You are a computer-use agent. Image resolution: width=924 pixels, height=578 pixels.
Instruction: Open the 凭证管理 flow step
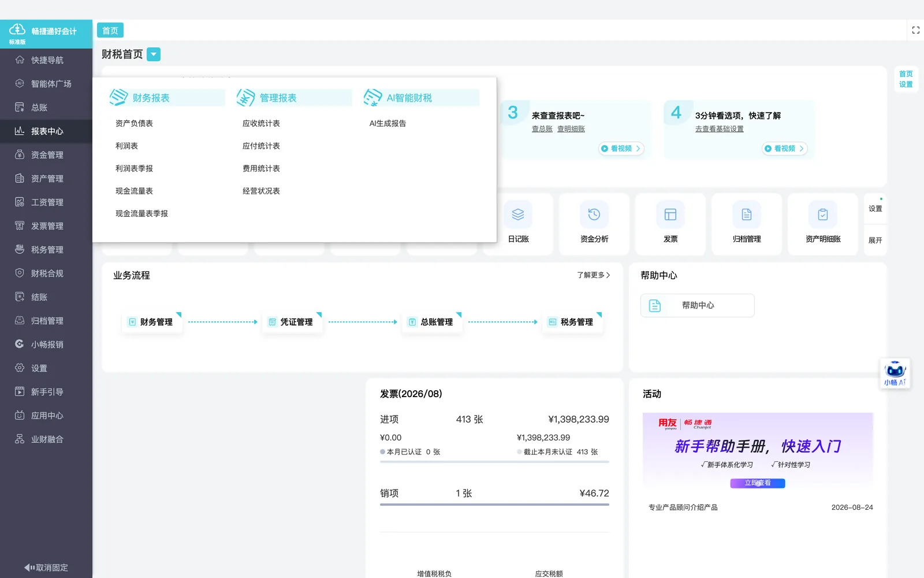tap(292, 322)
